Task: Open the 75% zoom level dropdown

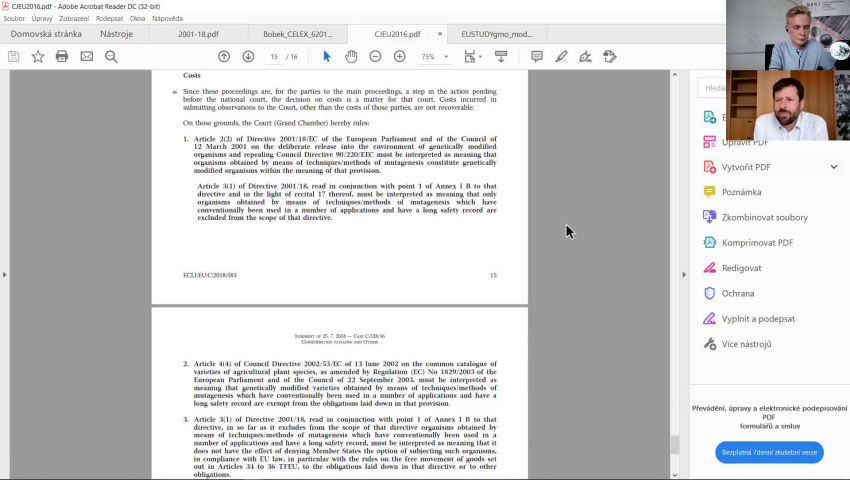Action: coord(446,56)
